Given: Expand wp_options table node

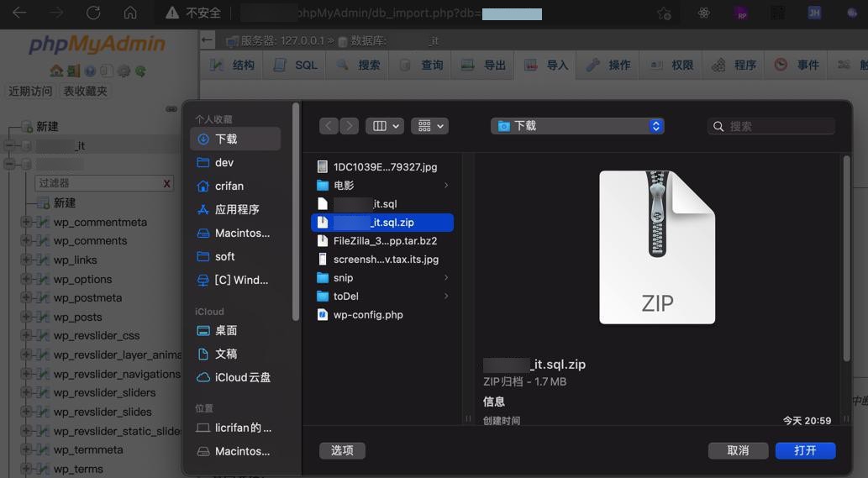Looking at the screenshot, I should coord(25,279).
